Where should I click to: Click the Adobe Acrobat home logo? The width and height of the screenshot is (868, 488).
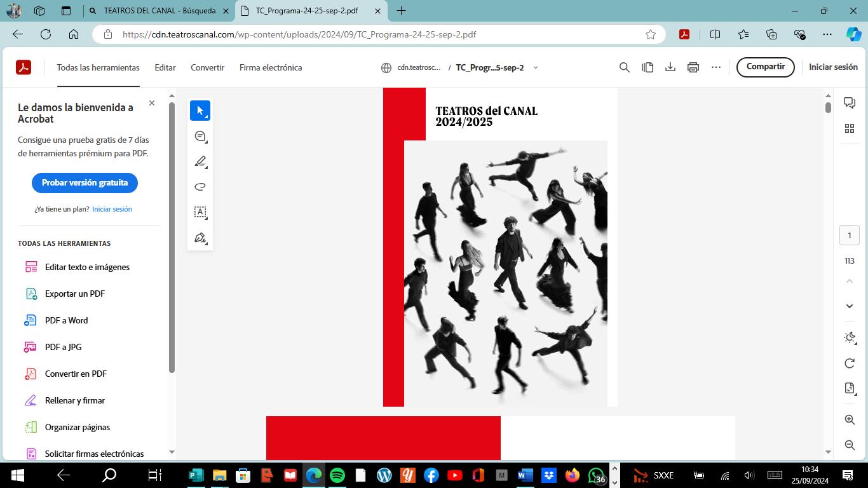point(24,67)
